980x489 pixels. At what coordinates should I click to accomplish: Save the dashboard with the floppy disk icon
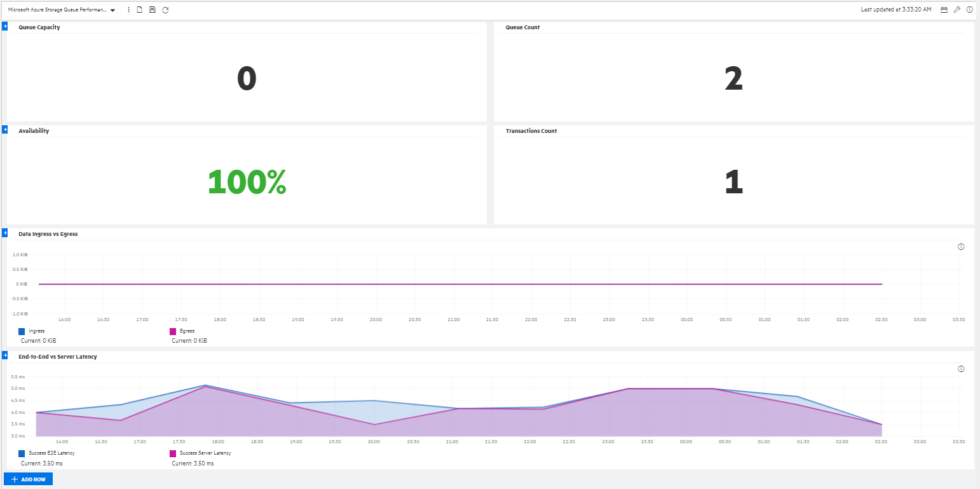153,10
